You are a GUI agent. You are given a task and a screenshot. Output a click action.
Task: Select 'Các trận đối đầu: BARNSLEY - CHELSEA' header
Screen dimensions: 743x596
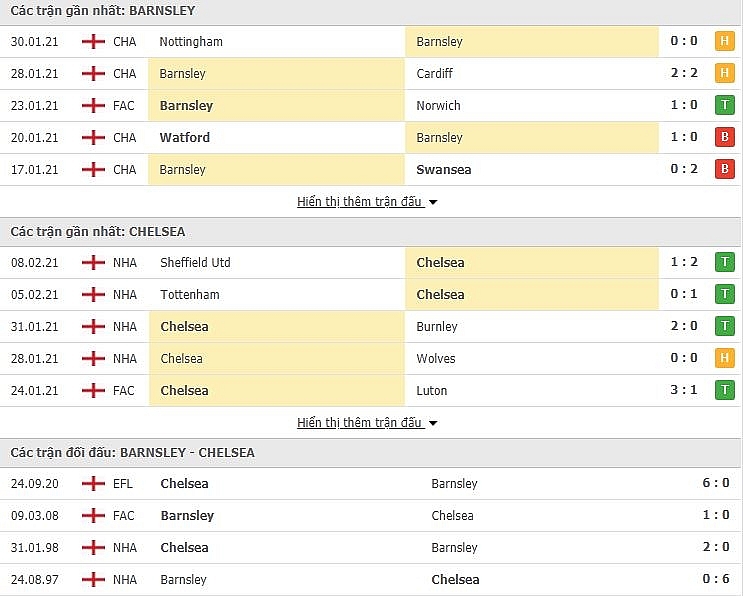tap(132, 453)
